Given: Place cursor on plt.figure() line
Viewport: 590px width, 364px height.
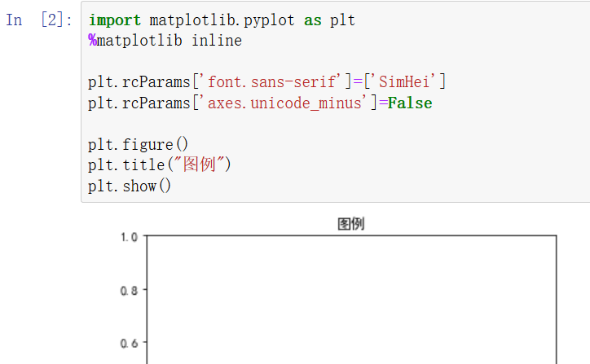Looking at the screenshot, I should click(138, 145).
